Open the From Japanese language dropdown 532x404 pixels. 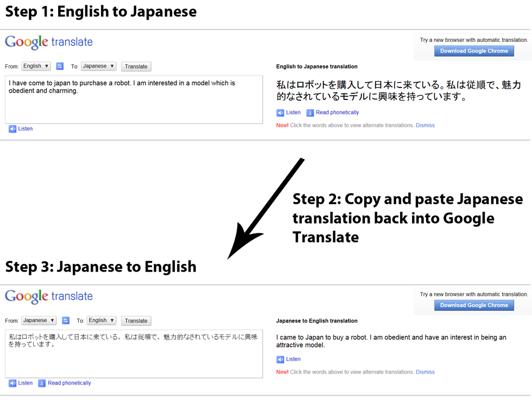tap(39, 320)
